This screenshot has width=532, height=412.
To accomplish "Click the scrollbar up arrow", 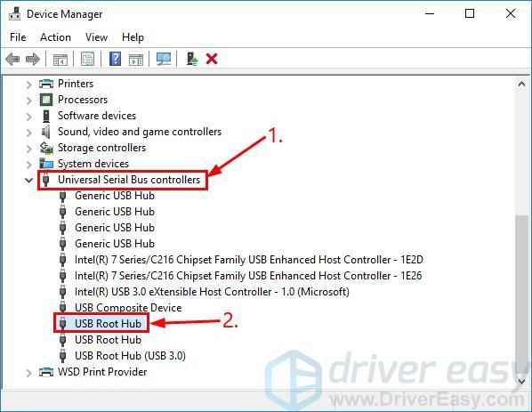I will (522, 84).
